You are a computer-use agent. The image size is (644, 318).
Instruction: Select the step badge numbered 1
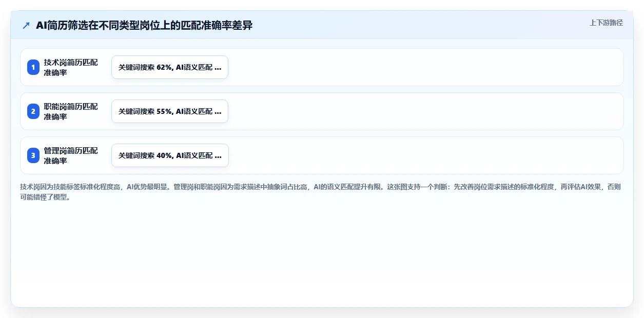point(33,67)
